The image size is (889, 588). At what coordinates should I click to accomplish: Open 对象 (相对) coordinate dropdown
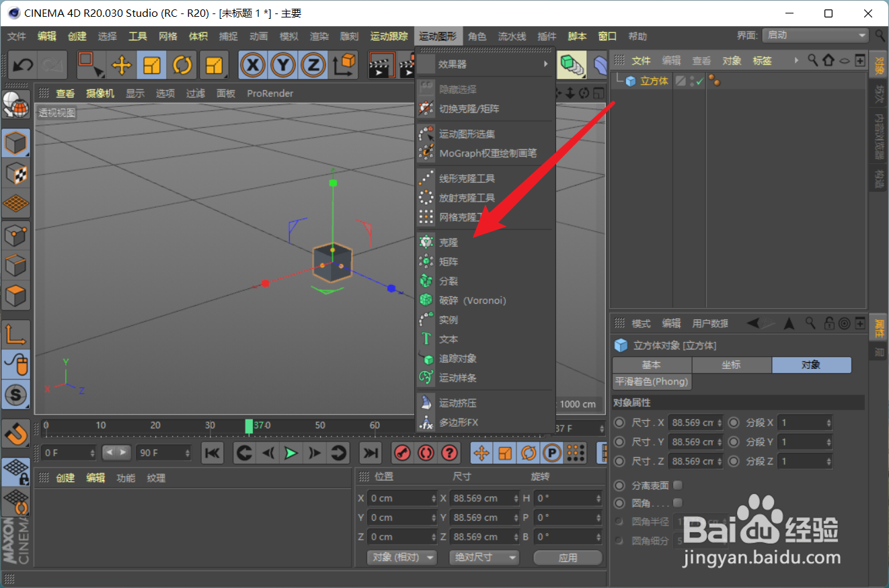pos(402,558)
